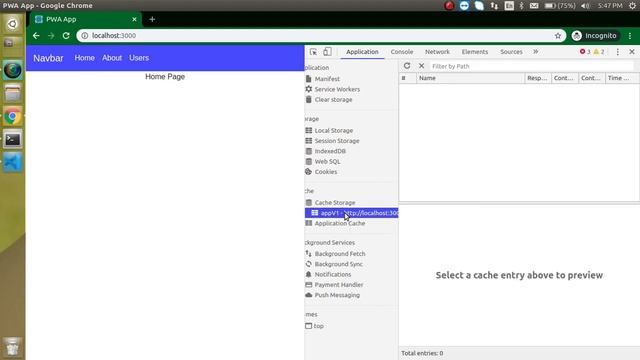The image size is (640, 360).
Task: Open Payment Handler service
Action: point(339,285)
